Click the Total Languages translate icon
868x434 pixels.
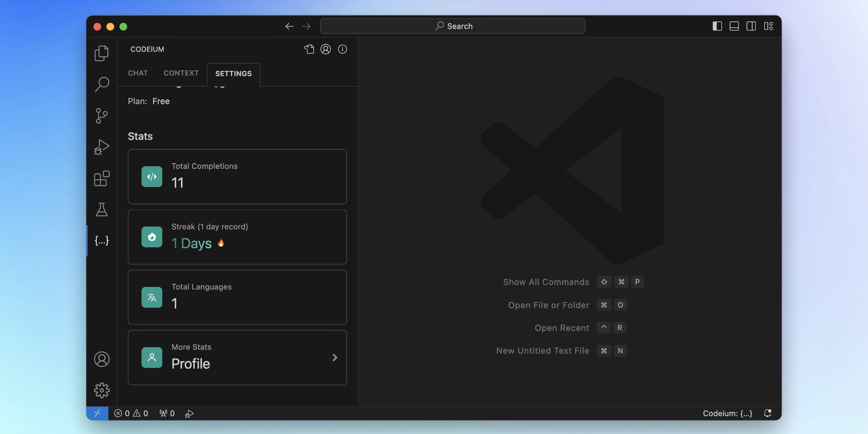pyautogui.click(x=152, y=297)
